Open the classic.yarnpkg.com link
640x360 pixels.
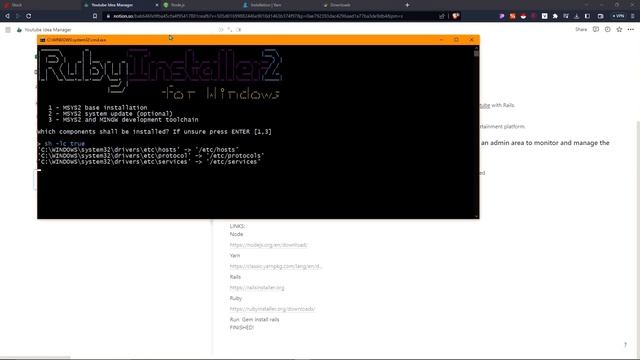276,266
